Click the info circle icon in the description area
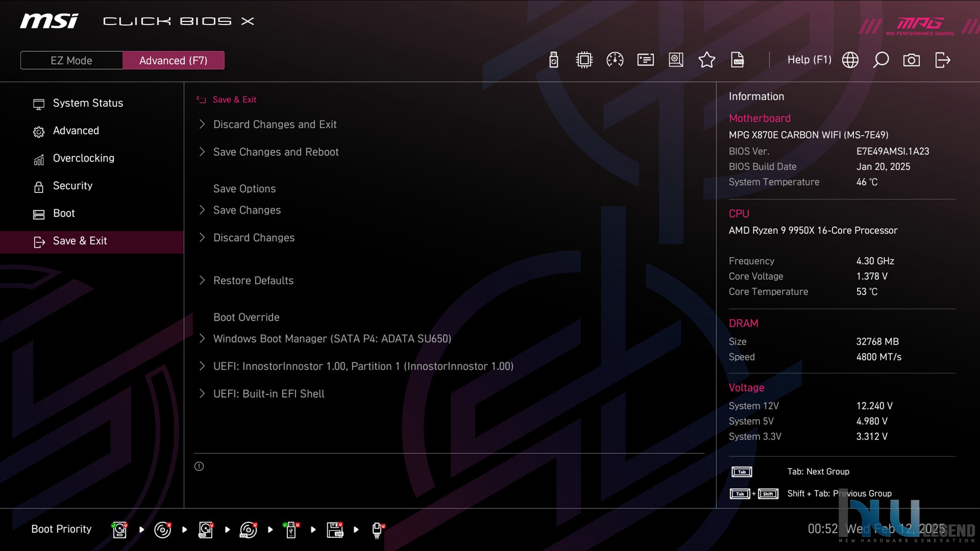 tap(199, 466)
